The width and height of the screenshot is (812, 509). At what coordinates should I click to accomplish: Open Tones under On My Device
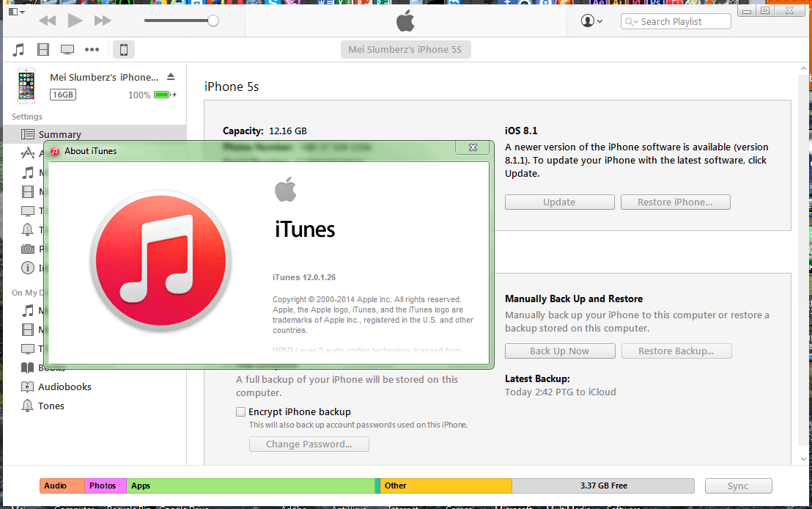(x=43, y=406)
